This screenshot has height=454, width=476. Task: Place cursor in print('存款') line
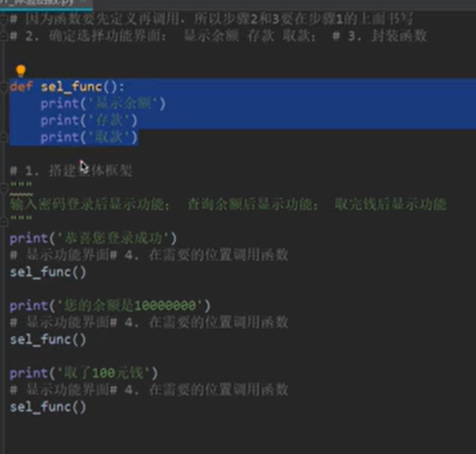point(89,121)
